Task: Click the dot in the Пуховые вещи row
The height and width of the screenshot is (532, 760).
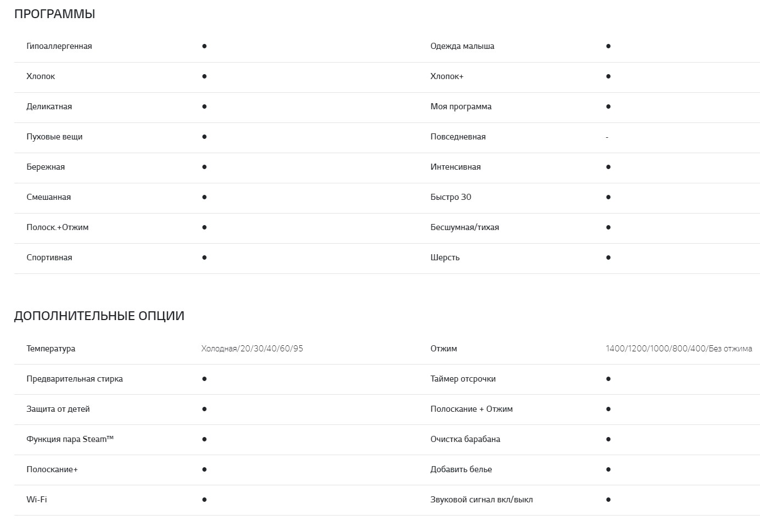Action: pyautogui.click(x=204, y=137)
